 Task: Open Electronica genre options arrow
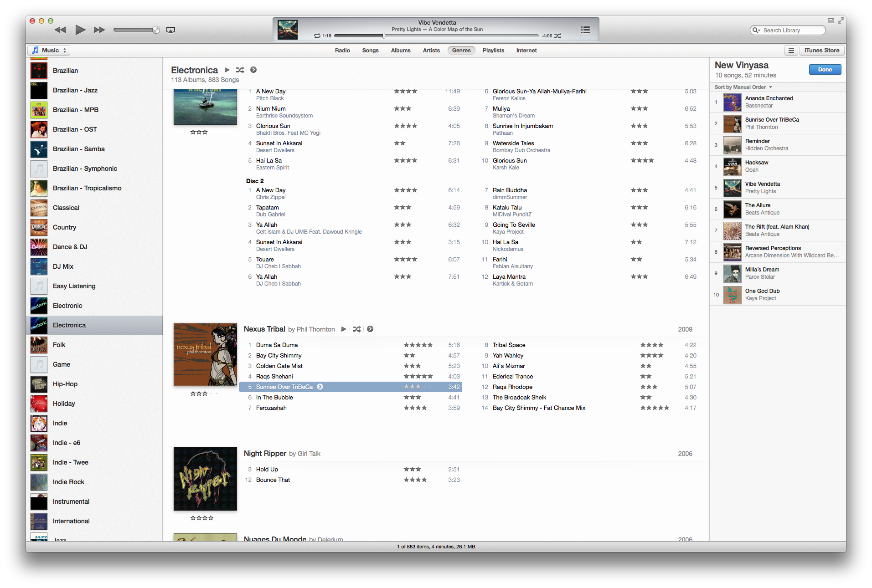pos(253,70)
